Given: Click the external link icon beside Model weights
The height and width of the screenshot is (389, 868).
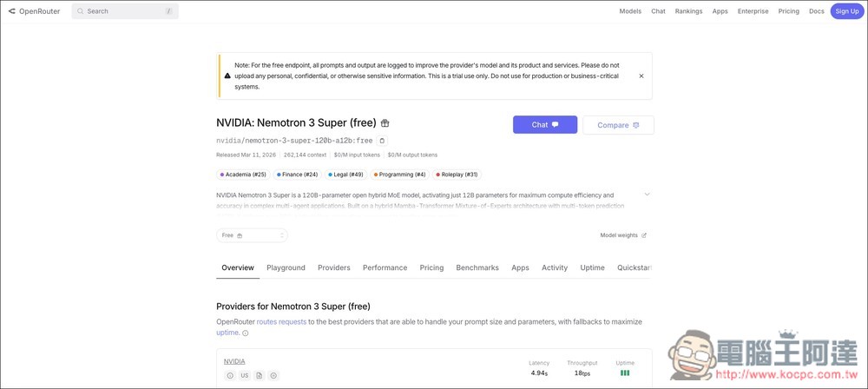Looking at the screenshot, I should click(644, 235).
